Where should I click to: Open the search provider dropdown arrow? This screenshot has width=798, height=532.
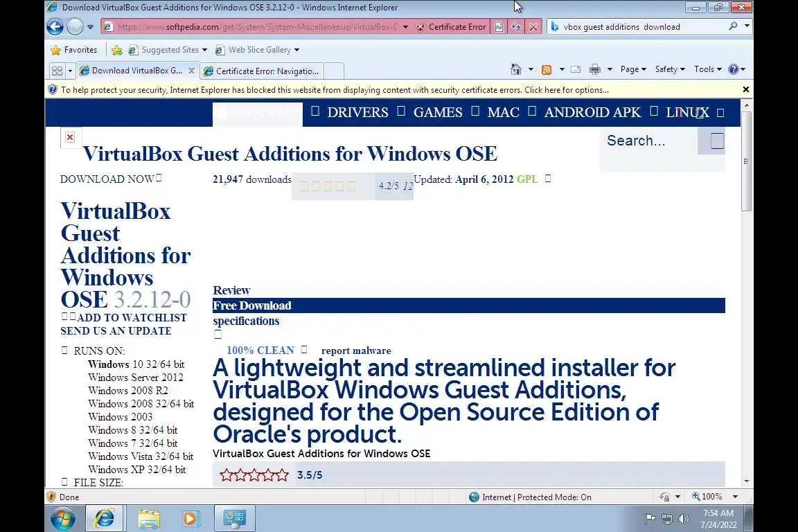tap(747, 26)
